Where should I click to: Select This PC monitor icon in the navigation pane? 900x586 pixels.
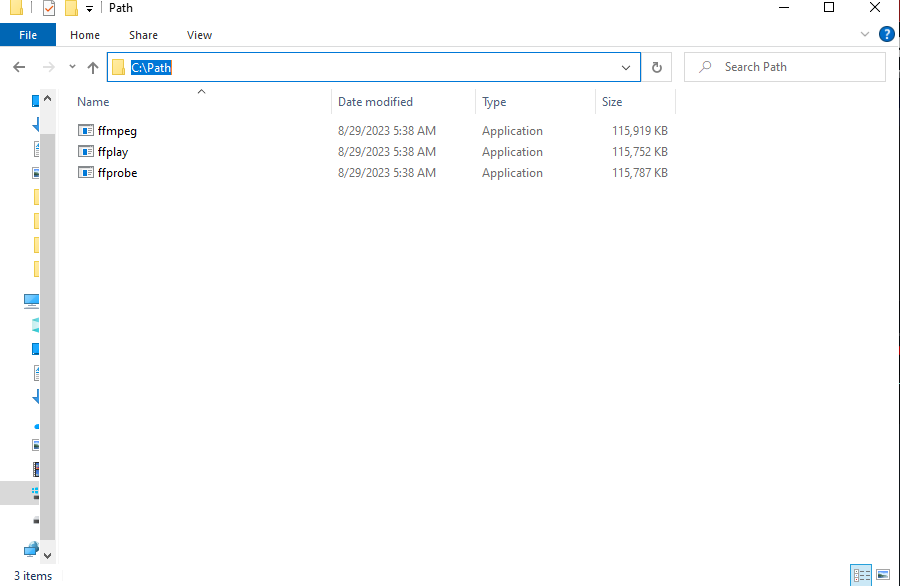click(31, 300)
